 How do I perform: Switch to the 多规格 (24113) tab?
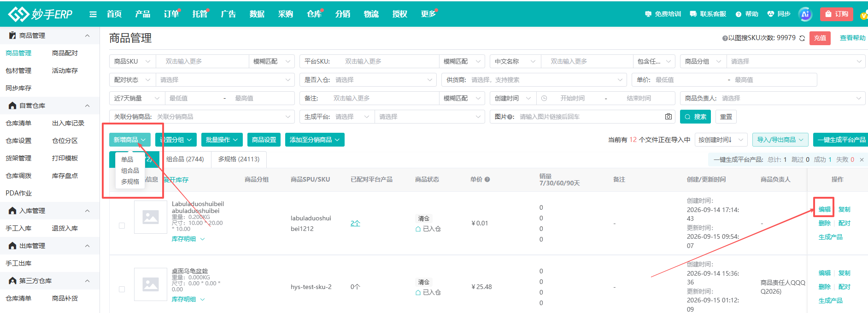tap(239, 159)
